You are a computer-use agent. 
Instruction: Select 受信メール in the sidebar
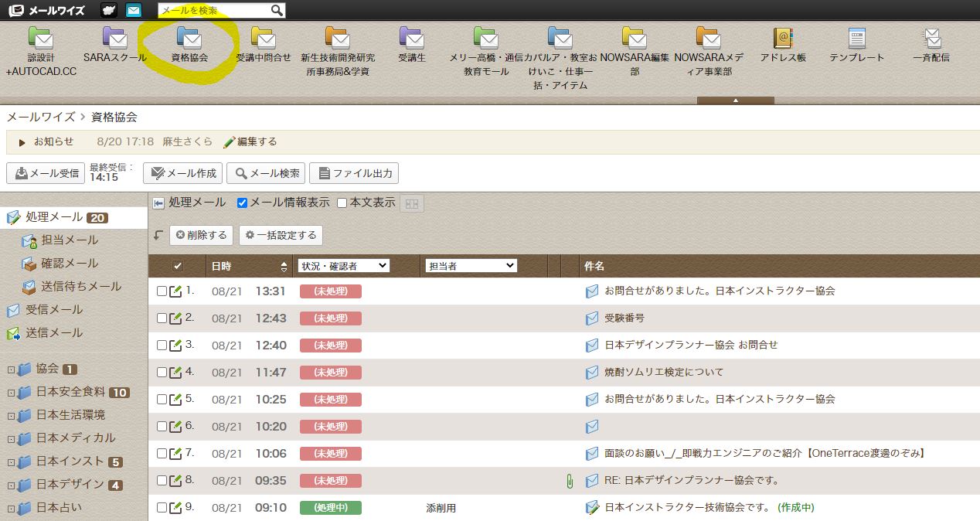point(54,310)
